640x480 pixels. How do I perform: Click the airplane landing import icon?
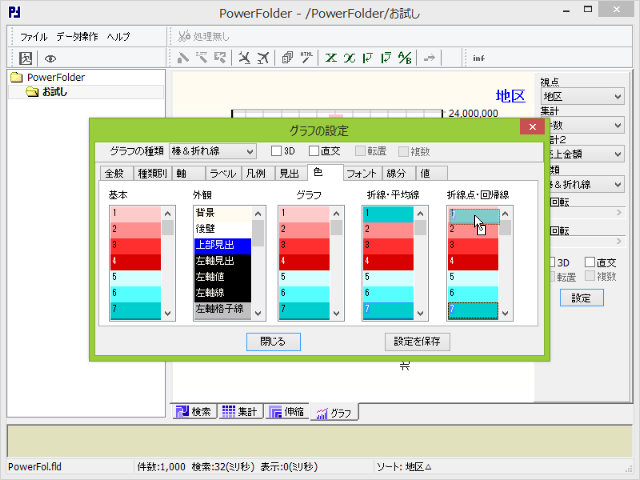point(244,58)
